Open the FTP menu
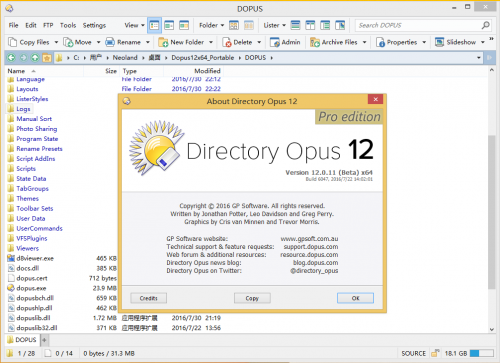Viewport: 500px width, 363px height. point(48,25)
